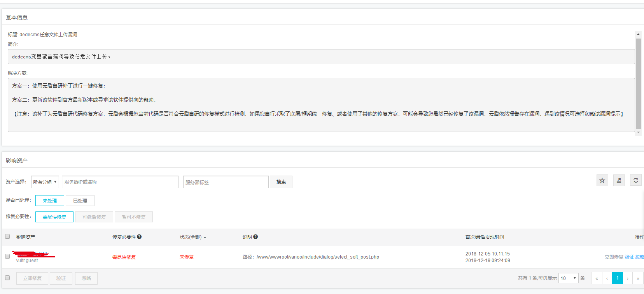The image size is (644, 294).
Task: Select the 未处理 filter tab
Action: point(50,201)
